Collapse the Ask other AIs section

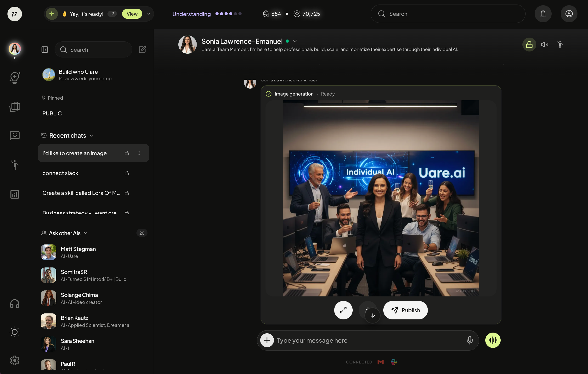tap(85, 233)
